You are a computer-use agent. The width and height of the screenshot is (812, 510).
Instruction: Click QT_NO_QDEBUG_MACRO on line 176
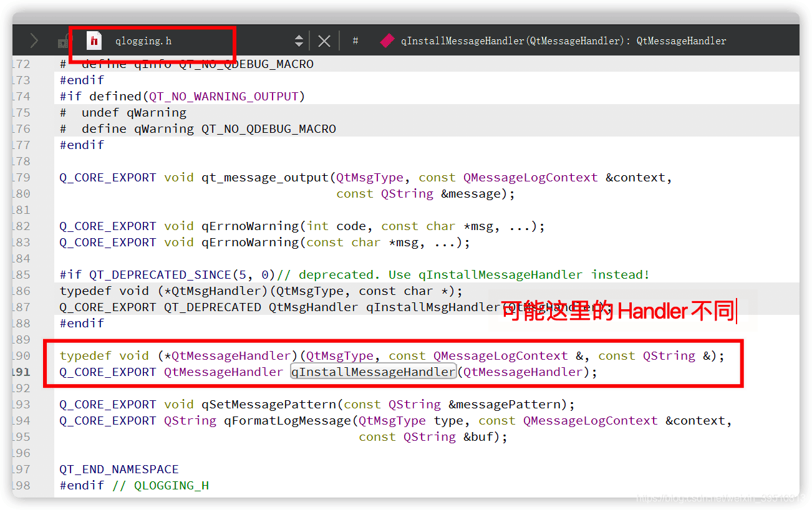(x=269, y=129)
